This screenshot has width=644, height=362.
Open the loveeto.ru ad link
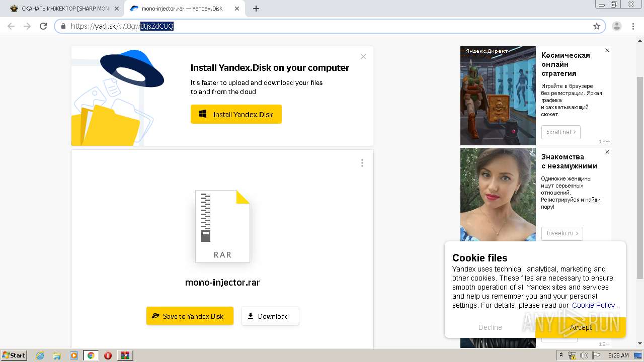coord(562,233)
